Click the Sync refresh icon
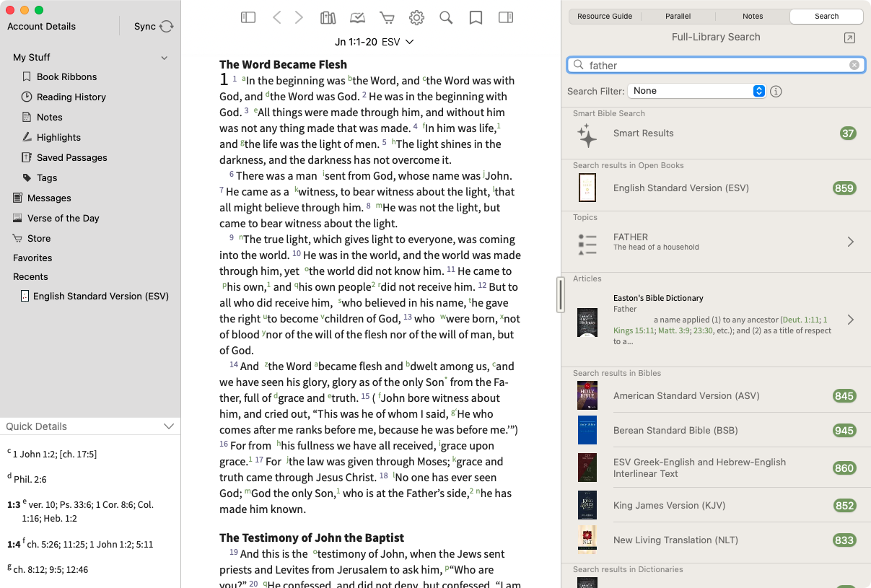The height and width of the screenshot is (588, 871). click(x=167, y=27)
